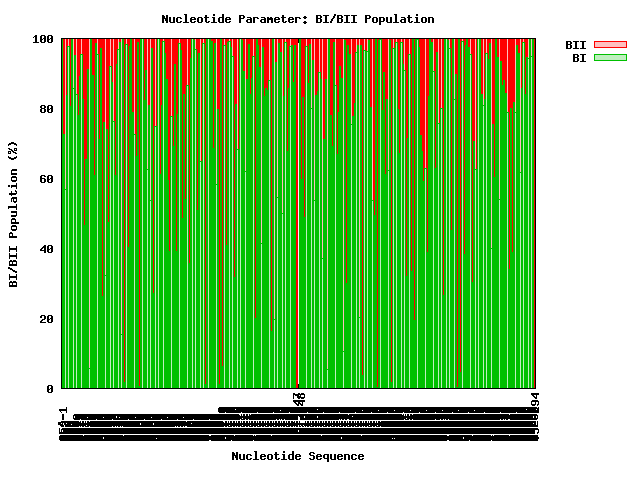Click the full-height red bar beside center divider
Image resolution: width=640 pixels, height=480 pixels.
[x=297, y=212]
